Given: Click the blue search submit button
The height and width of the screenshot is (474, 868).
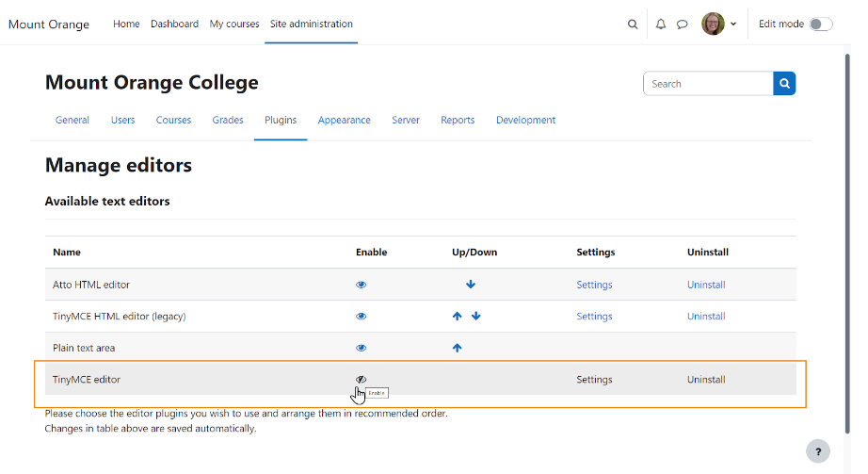Looking at the screenshot, I should point(784,84).
